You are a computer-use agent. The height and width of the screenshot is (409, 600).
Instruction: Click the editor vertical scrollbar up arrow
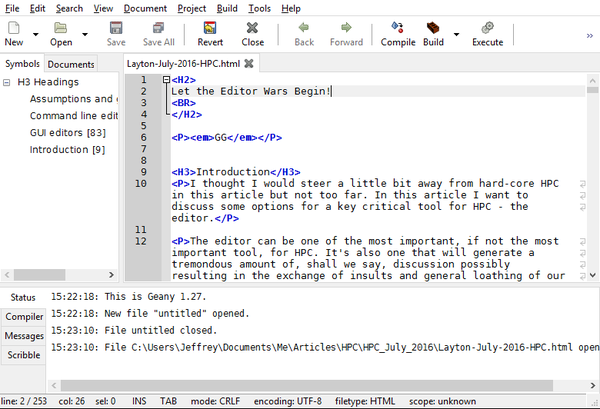[x=592, y=81]
